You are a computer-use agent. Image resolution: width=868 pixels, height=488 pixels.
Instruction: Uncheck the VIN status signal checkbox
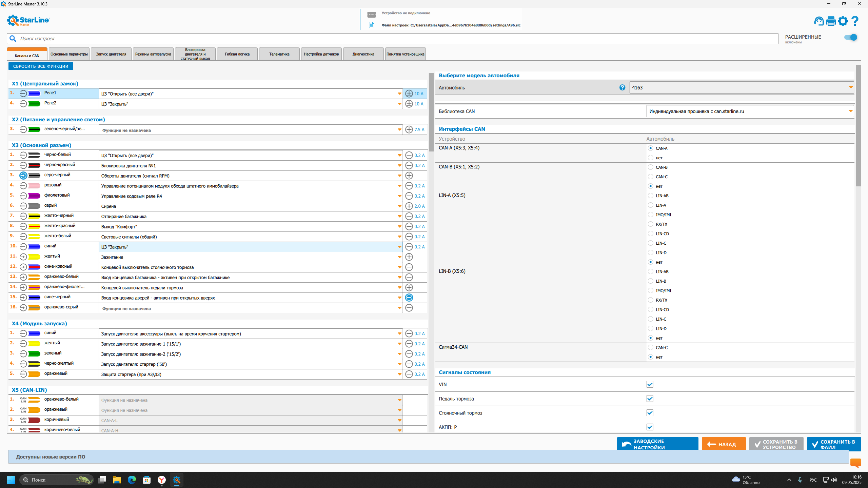(650, 384)
